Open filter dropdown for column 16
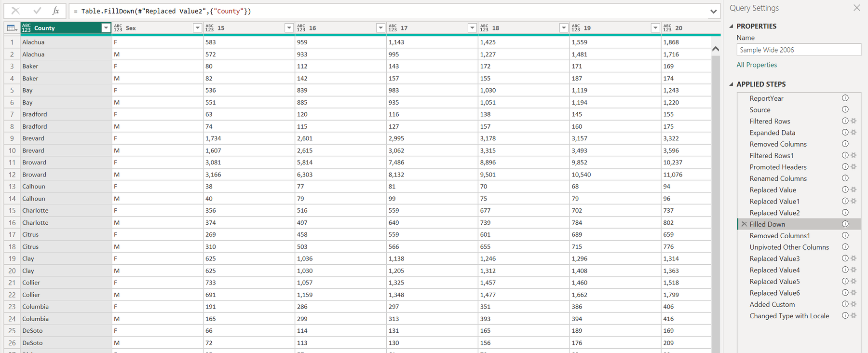This screenshot has height=353, width=868. (x=380, y=28)
